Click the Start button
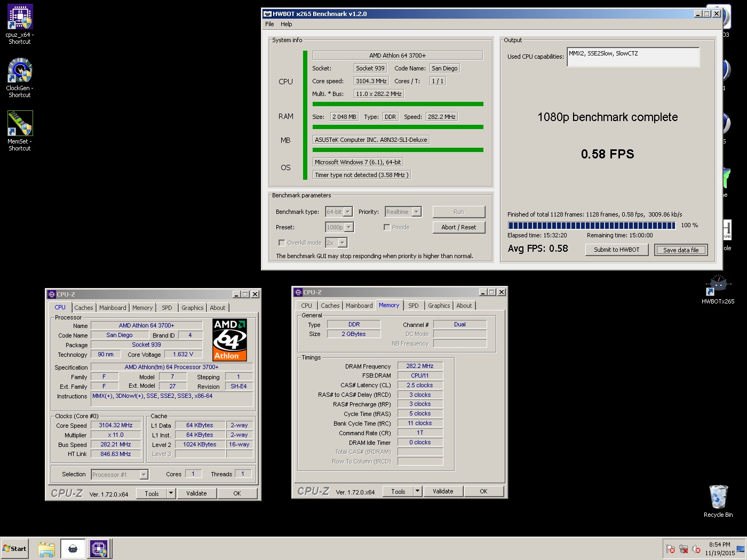The width and height of the screenshot is (747, 560). click(14, 549)
